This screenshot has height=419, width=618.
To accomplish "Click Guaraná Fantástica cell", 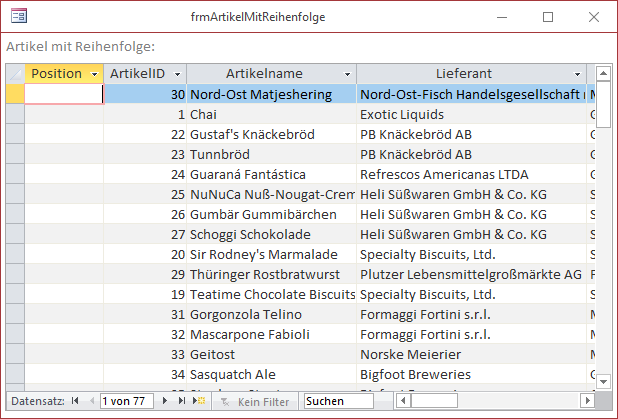I will click(x=272, y=174).
